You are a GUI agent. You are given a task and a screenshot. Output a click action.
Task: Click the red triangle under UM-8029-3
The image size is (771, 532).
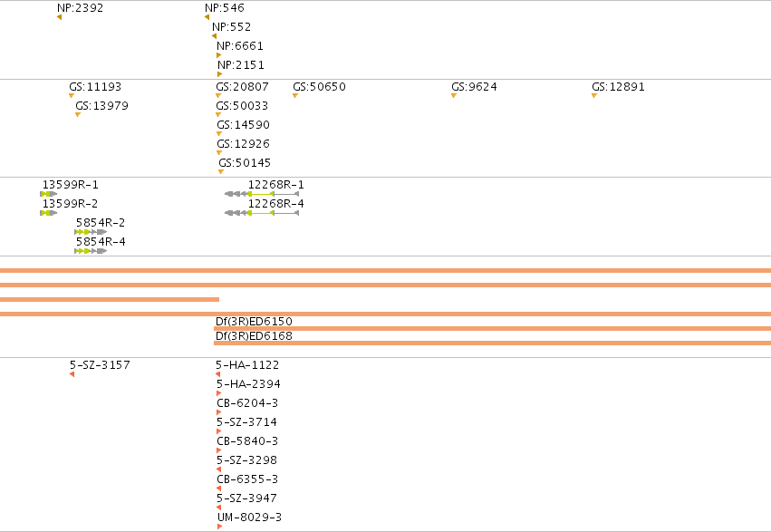[x=219, y=527]
